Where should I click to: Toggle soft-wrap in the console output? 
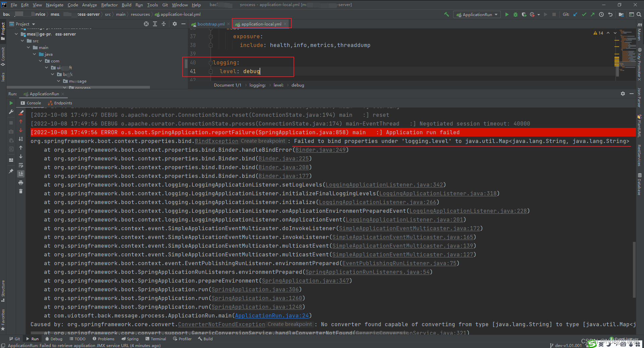pyautogui.click(x=21, y=165)
